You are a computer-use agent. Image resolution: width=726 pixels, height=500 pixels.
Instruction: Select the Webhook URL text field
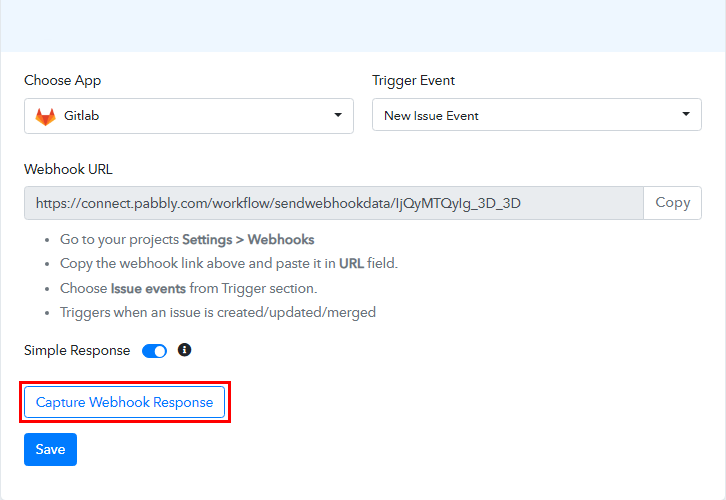pyautogui.click(x=334, y=203)
